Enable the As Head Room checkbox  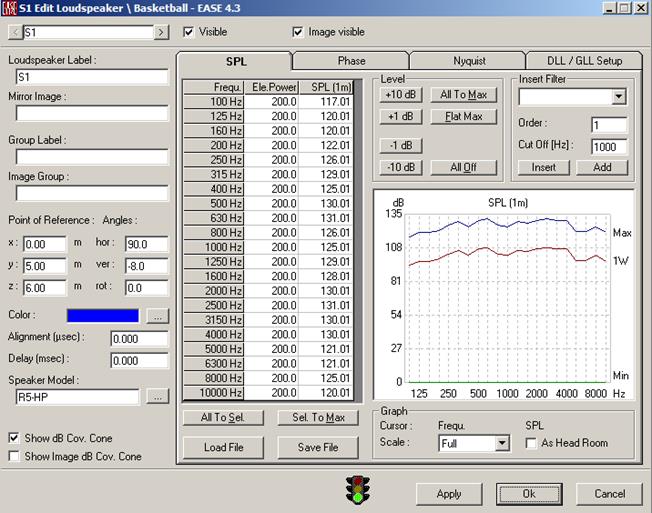(x=532, y=443)
